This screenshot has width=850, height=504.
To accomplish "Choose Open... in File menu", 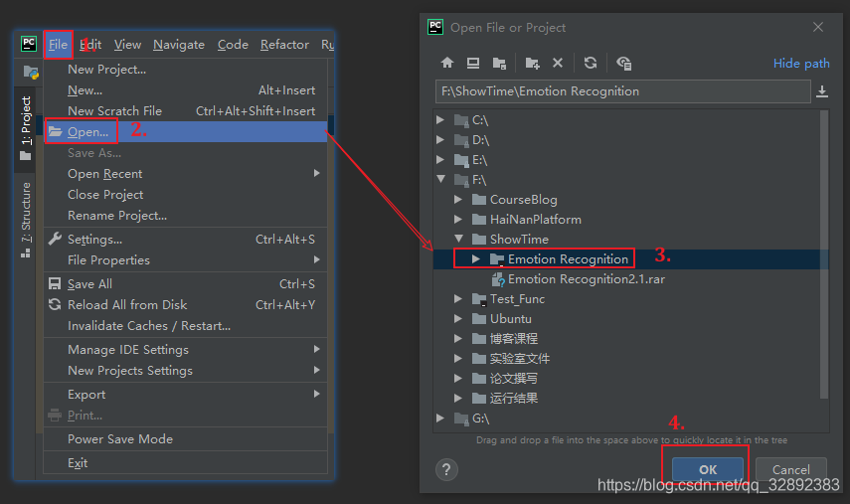I will (185, 131).
